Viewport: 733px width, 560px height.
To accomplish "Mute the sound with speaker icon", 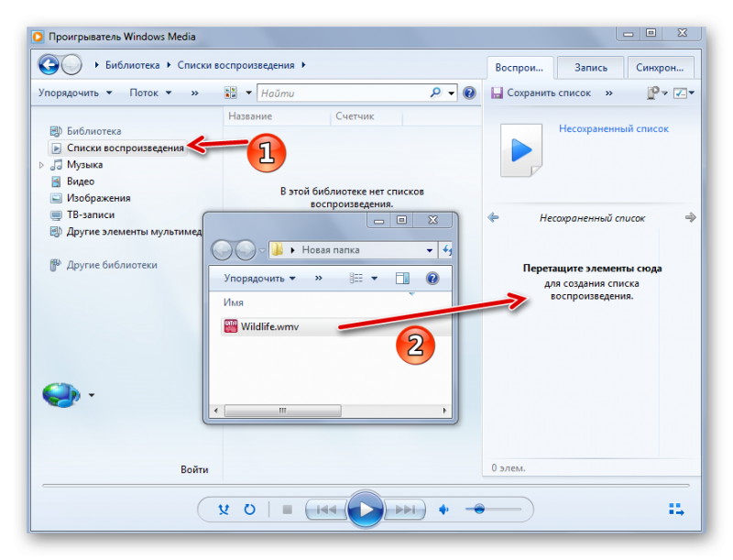I will coord(444,510).
